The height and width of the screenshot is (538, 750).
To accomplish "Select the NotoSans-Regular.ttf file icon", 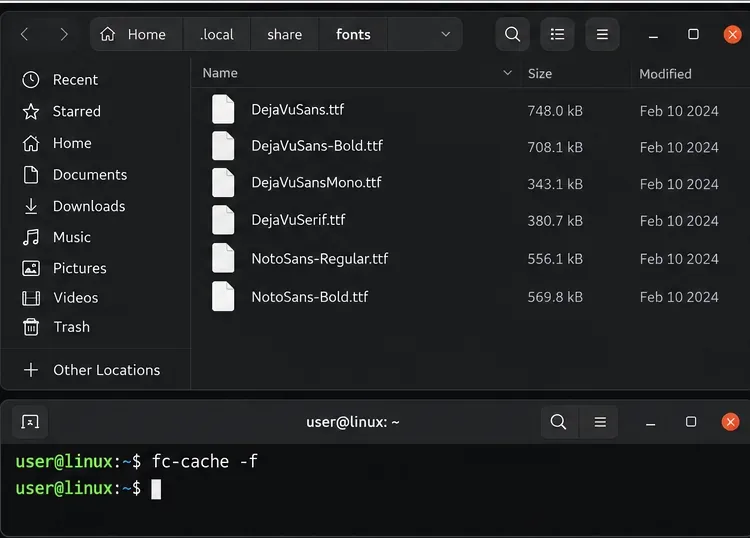I will click(223, 258).
